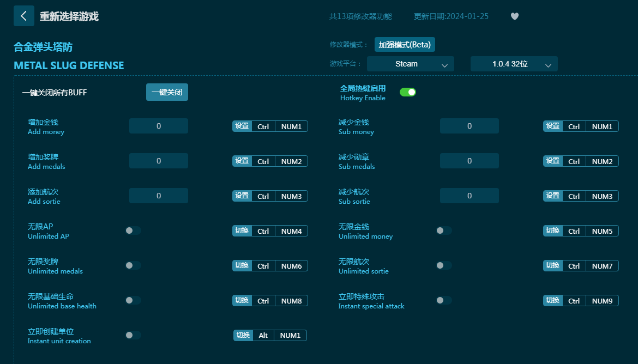The width and height of the screenshot is (638, 364).
Task: Click the back arrow icon
Action: click(23, 16)
